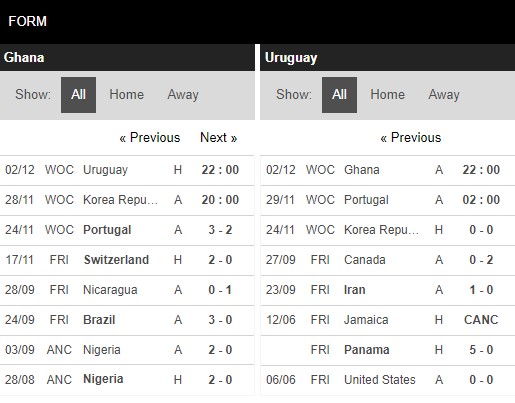Select Ghana's 28/08 home match against Nigeria

click(x=127, y=380)
